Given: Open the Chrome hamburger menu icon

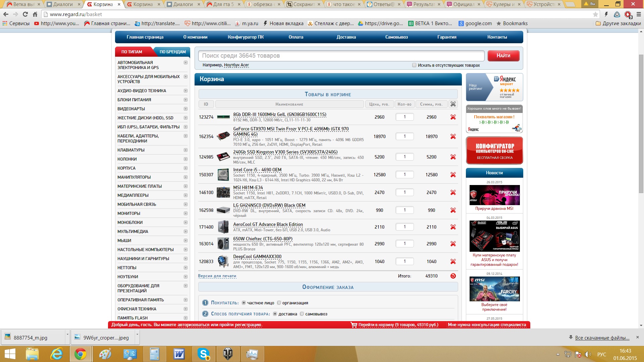Looking at the screenshot, I should pyautogui.click(x=639, y=14).
